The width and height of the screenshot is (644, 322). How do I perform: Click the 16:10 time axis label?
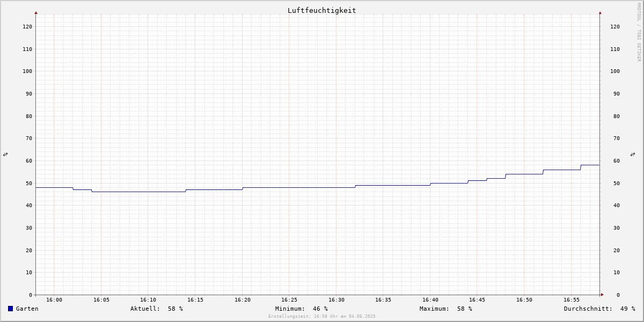click(x=148, y=300)
